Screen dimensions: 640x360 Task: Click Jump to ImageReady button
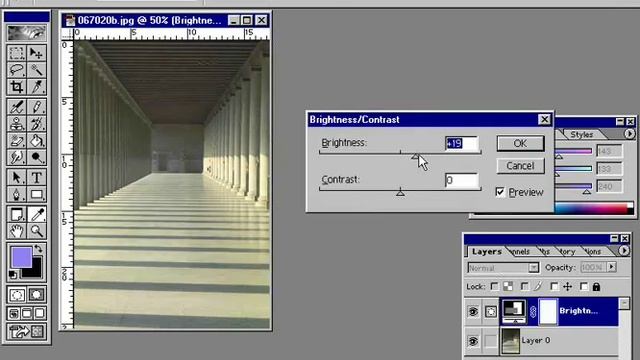pyautogui.click(x=27, y=331)
